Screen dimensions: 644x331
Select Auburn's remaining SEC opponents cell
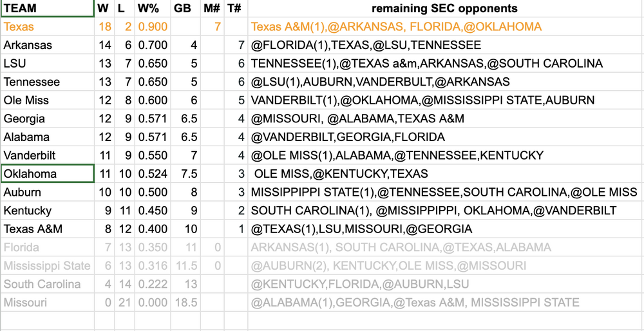444,193
